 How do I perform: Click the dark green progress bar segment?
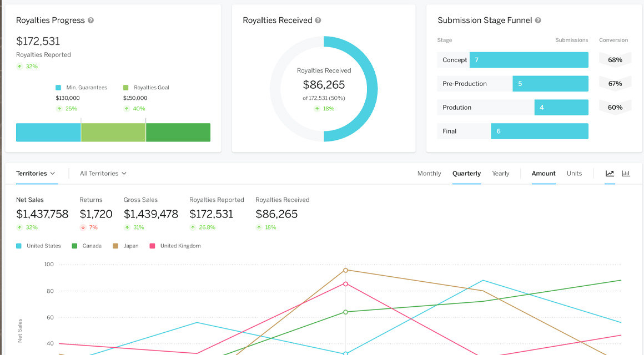(x=178, y=133)
